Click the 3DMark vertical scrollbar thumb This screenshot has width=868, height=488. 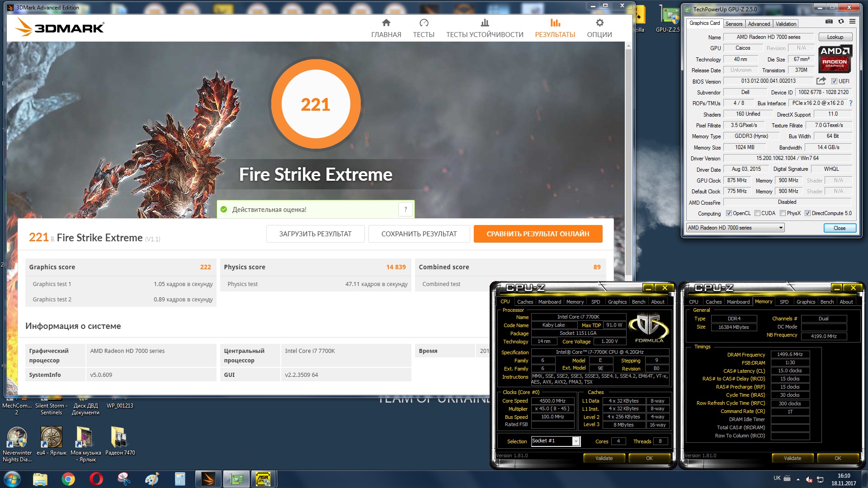(628, 163)
